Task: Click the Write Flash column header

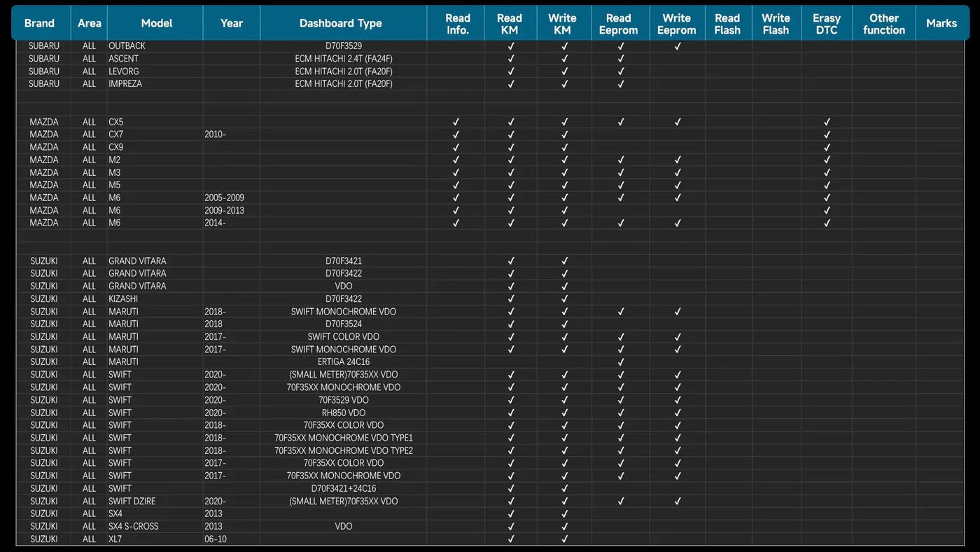Action: [x=776, y=24]
